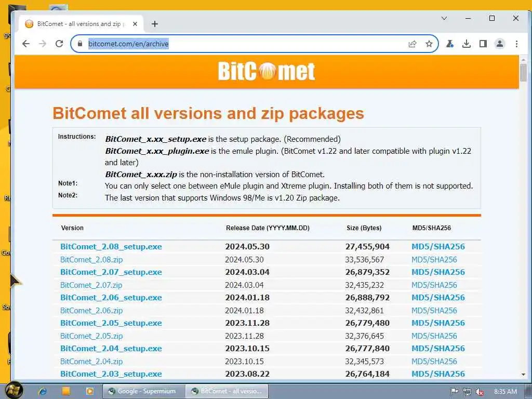The width and height of the screenshot is (532, 399).
Task: View site information via the lock icon
Action: click(80, 44)
